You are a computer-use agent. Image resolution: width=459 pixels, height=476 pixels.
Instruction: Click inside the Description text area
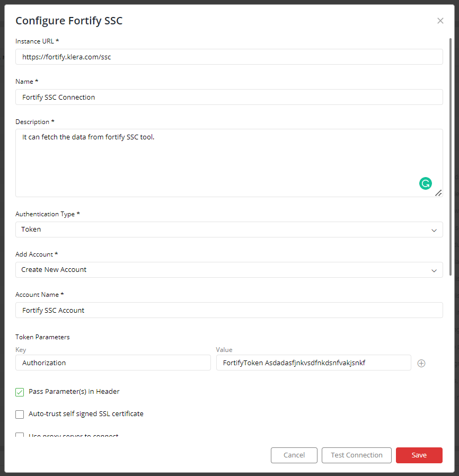click(229, 163)
